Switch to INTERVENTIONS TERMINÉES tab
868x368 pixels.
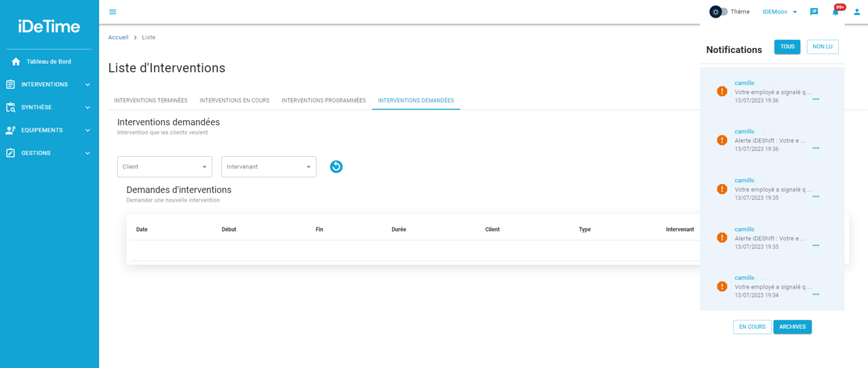[151, 100]
